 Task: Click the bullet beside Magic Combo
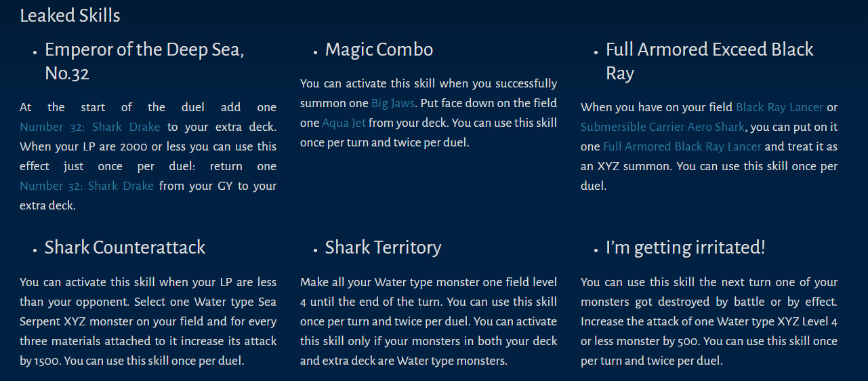coord(316,52)
